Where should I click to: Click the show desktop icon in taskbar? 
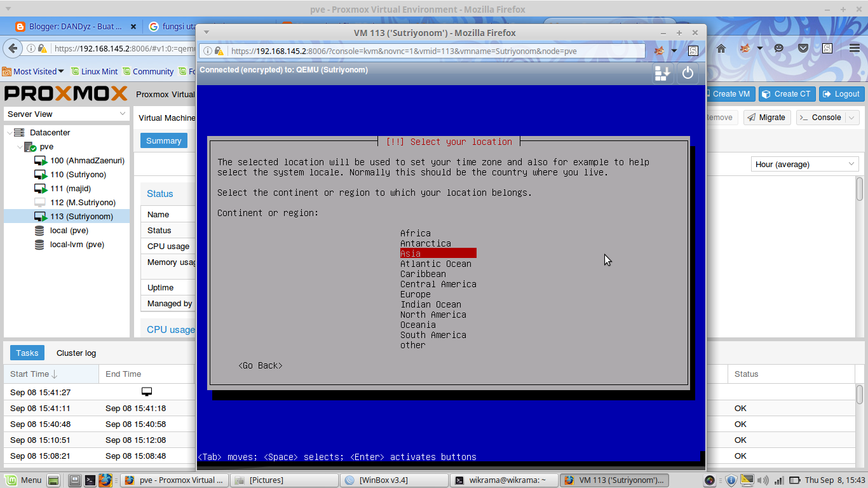coord(53,480)
